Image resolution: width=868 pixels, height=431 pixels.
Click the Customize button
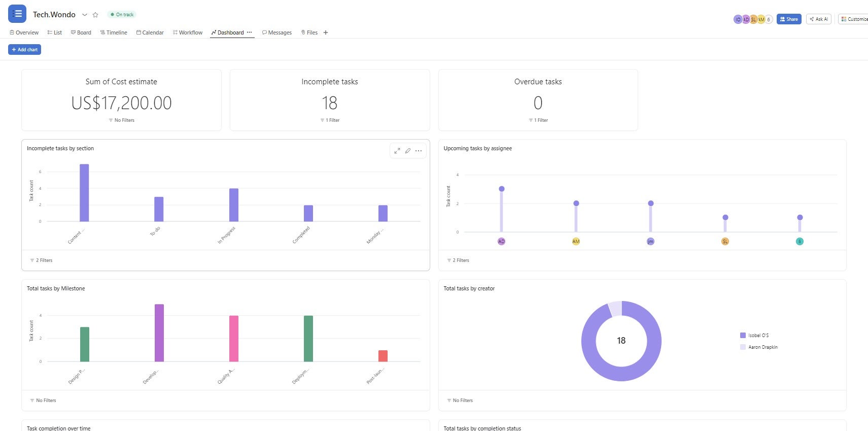(854, 19)
